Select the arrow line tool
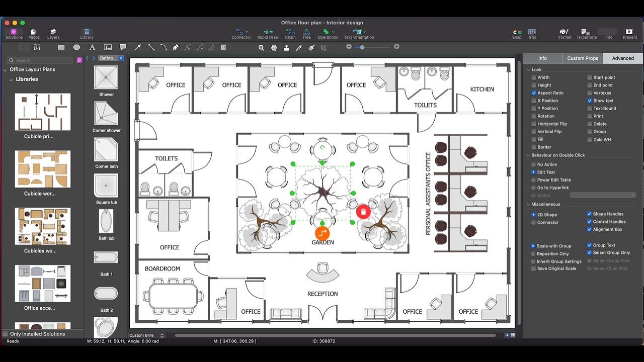 point(138,47)
